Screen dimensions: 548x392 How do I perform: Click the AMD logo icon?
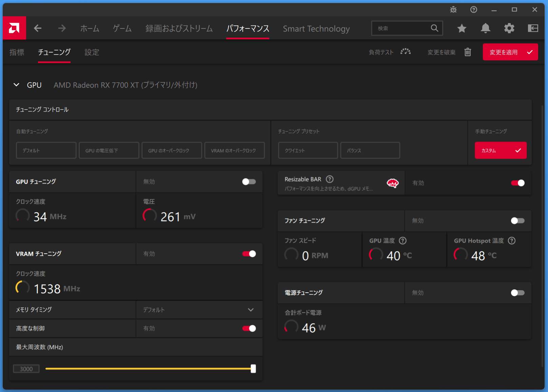(14, 28)
